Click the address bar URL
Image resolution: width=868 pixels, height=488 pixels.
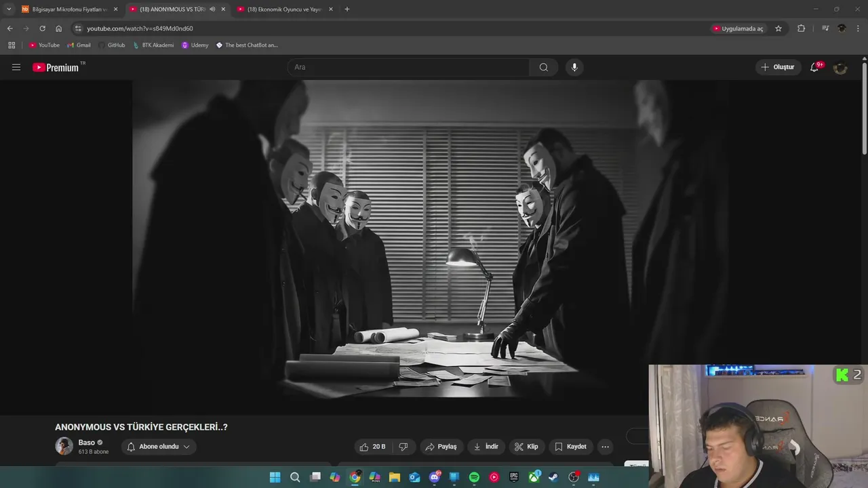click(140, 28)
